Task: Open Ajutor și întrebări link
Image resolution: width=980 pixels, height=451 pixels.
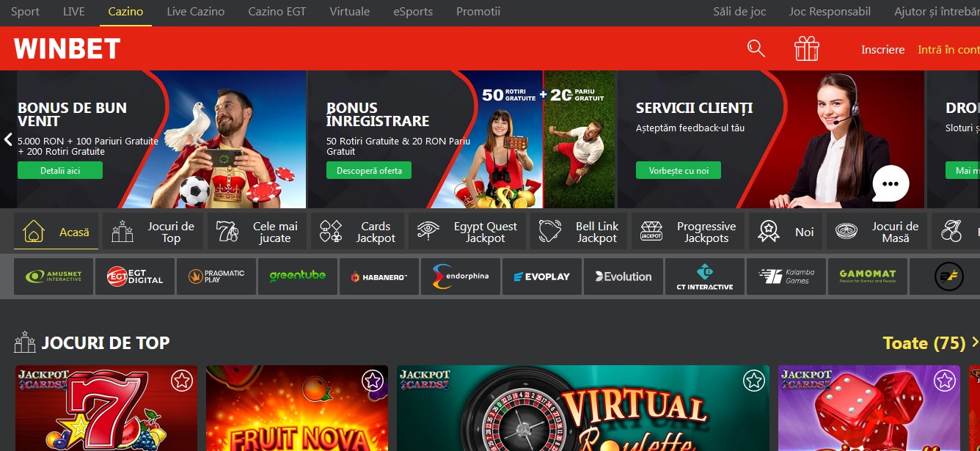Action: 937,12
